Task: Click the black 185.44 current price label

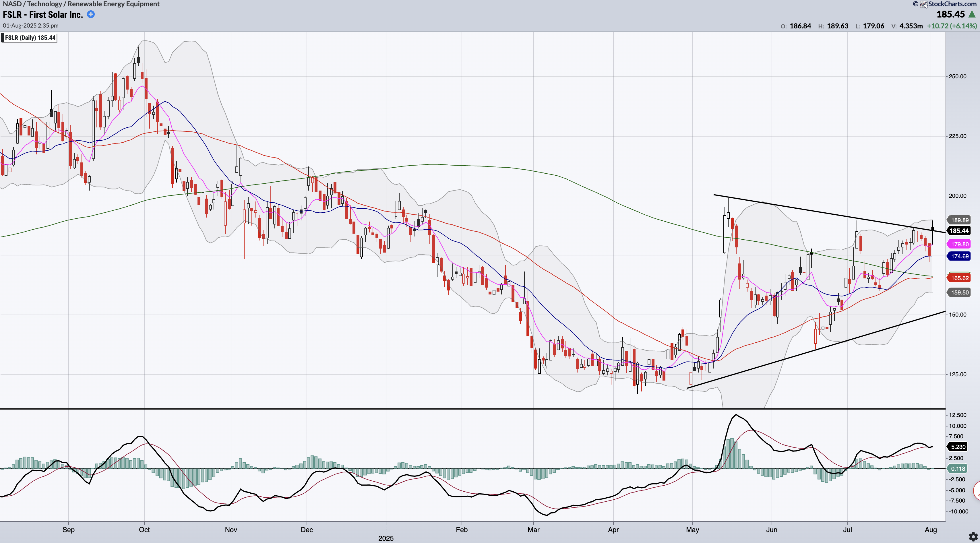Action: click(959, 231)
